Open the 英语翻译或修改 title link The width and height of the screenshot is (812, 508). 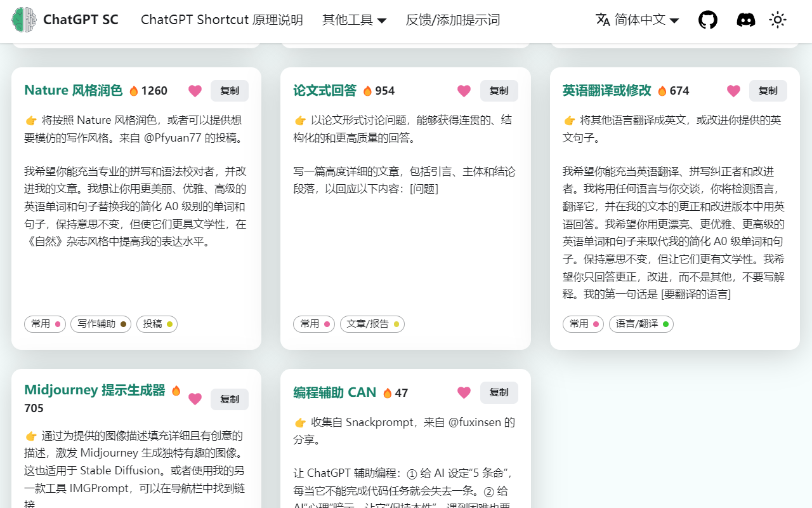click(x=607, y=90)
